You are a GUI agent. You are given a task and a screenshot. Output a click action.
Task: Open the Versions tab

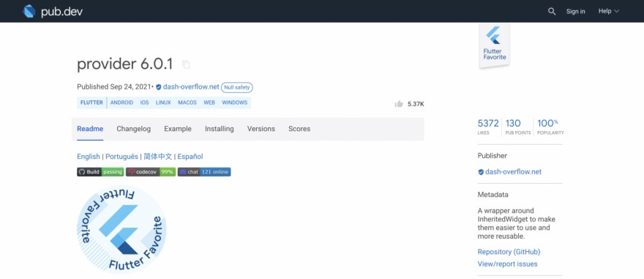[x=261, y=129]
